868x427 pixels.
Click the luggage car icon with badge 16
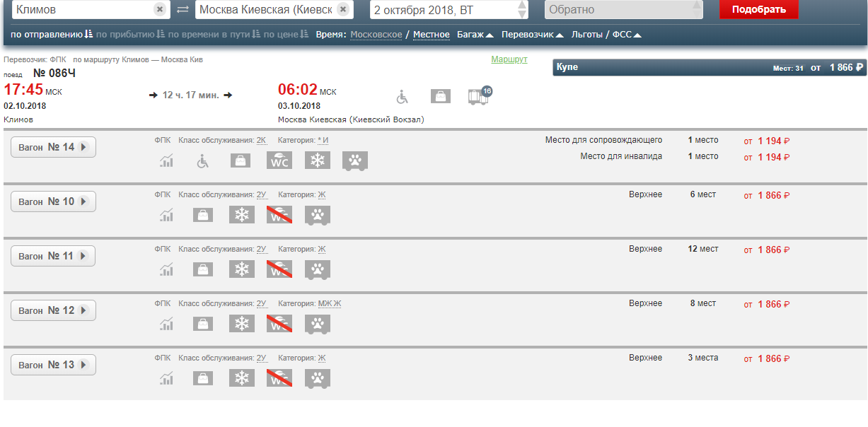(x=479, y=97)
